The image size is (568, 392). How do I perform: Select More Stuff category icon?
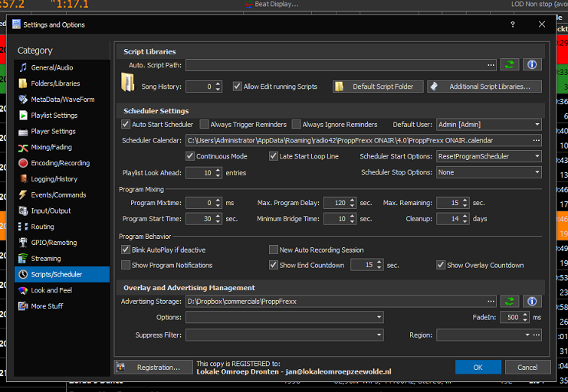coord(23,306)
